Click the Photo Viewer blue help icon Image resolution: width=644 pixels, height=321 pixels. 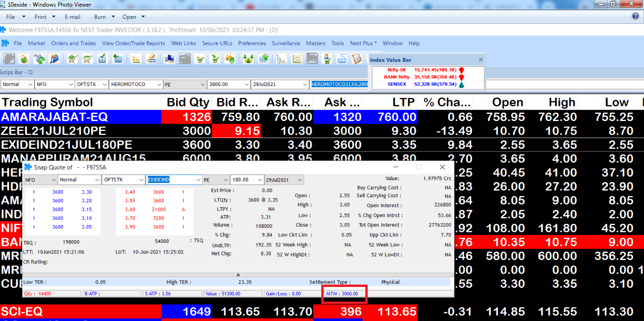[x=635, y=16]
